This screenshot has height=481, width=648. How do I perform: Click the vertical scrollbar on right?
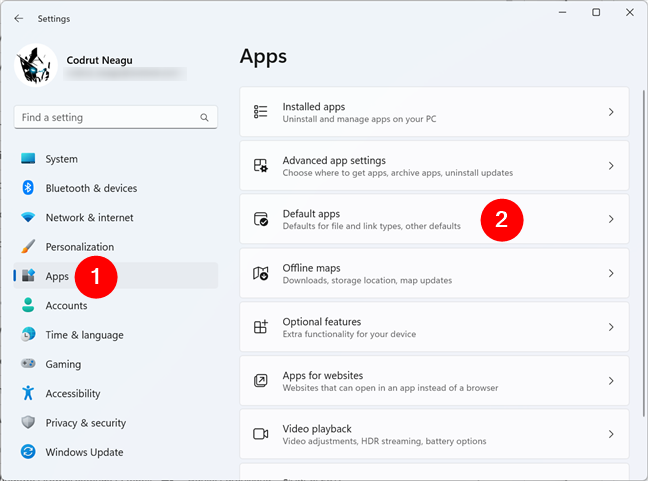tap(643, 253)
